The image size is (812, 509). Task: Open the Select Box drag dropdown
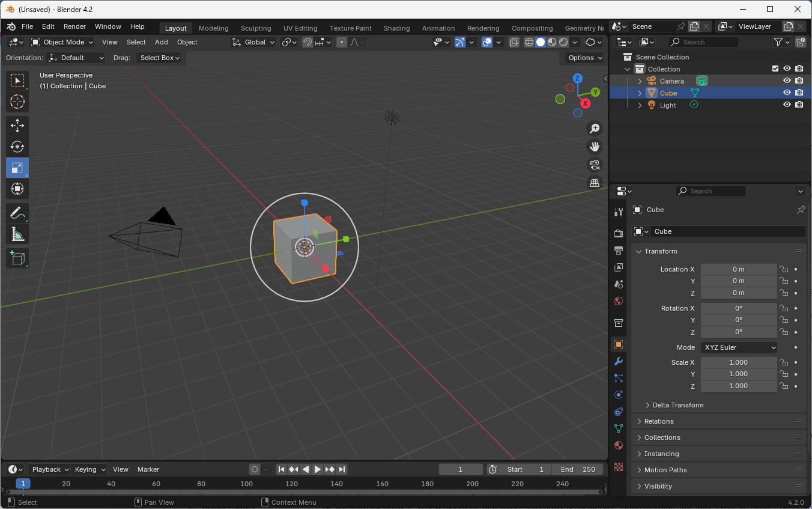(159, 58)
